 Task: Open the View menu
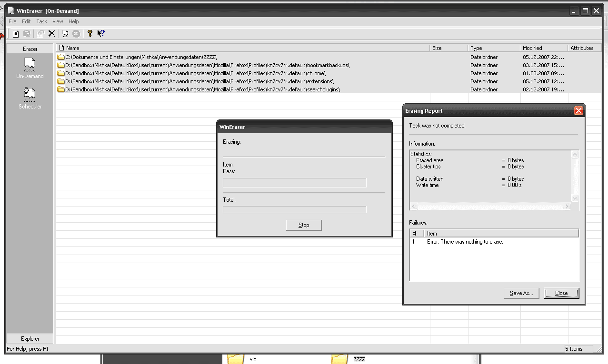[x=58, y=21]
